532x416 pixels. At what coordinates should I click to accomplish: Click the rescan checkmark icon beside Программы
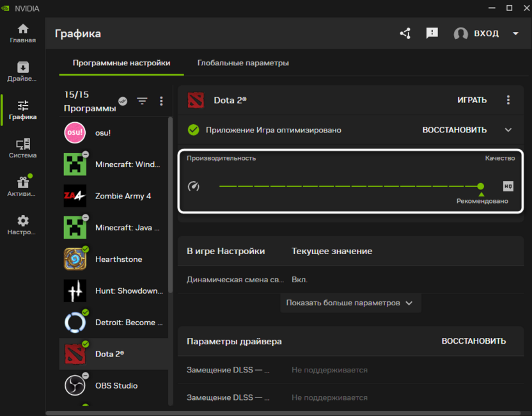coord(123,101)
